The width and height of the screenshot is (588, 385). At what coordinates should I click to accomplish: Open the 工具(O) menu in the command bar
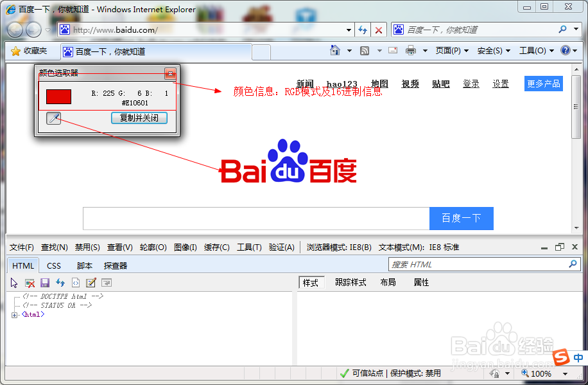[x=536, y=51]
